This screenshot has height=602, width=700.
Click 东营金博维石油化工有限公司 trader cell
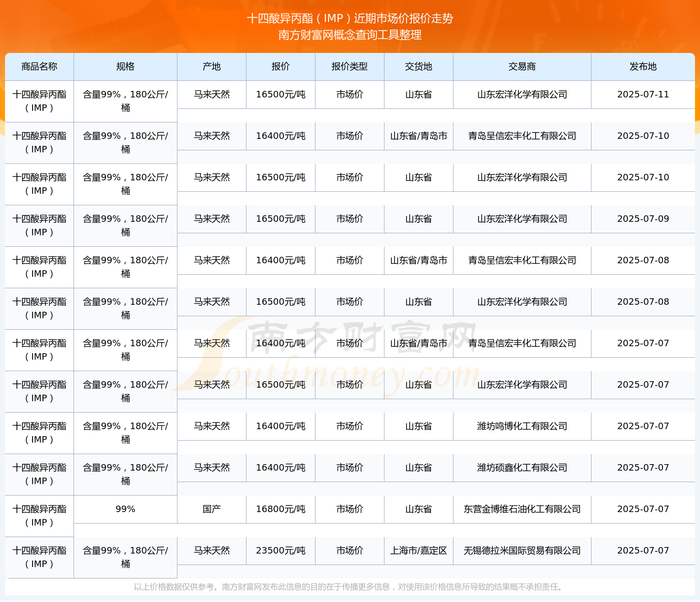(522, 509)
